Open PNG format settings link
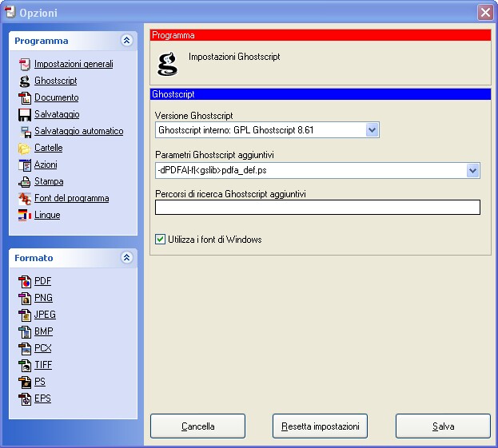This screenshot has height=448, width=498. tap(43, 298)
